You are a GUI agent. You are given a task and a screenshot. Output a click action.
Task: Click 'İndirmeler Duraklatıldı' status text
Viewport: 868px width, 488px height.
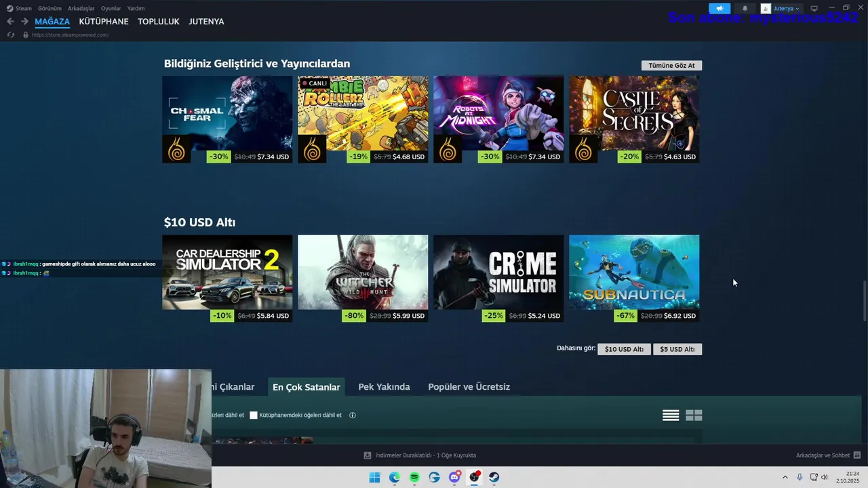pos(426,455)
